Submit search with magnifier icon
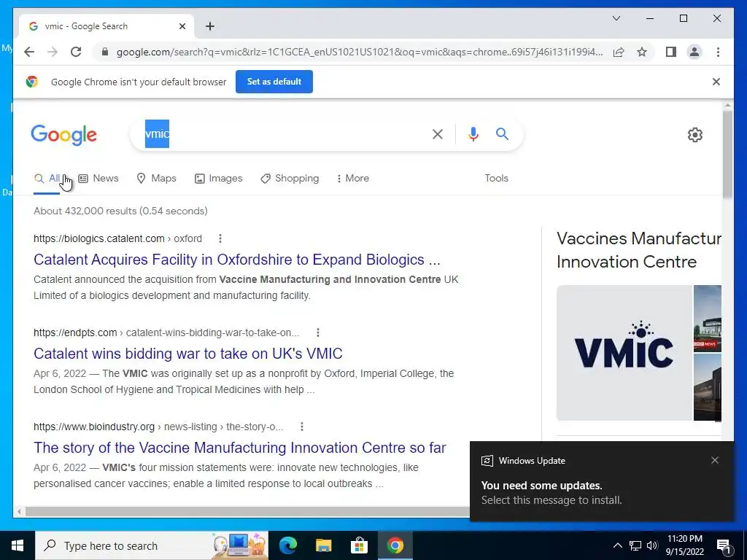The image size is (747, 560). 502,134
